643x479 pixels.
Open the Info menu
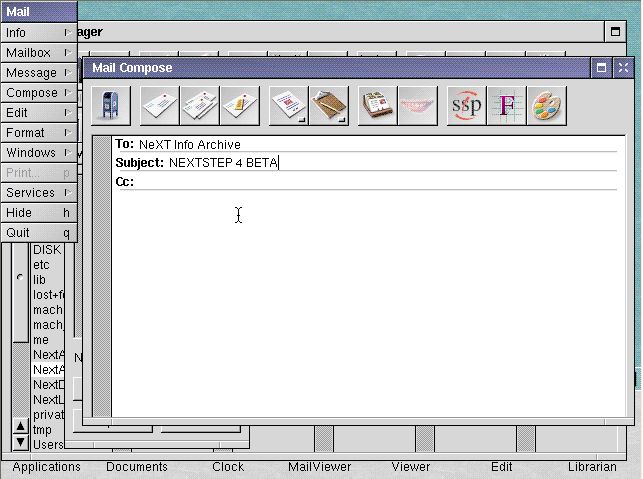(x=39, y=32)
